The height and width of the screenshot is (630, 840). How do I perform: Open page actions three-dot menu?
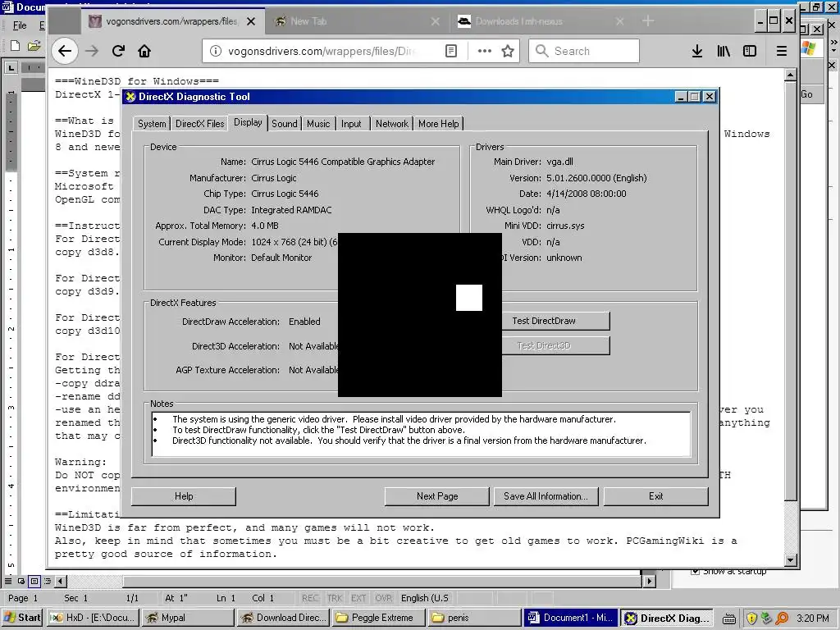[x=484, y=51]
